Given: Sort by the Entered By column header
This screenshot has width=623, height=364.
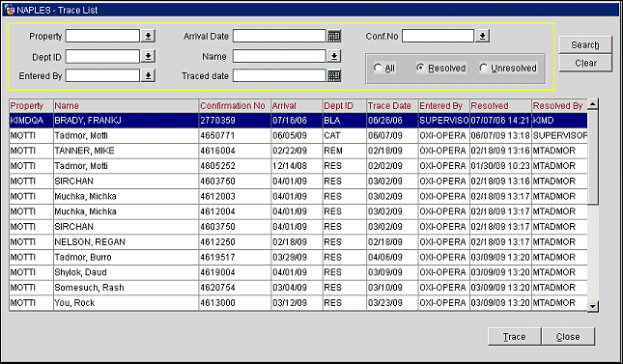Looking at the screenshot, I should click(443, 106).
